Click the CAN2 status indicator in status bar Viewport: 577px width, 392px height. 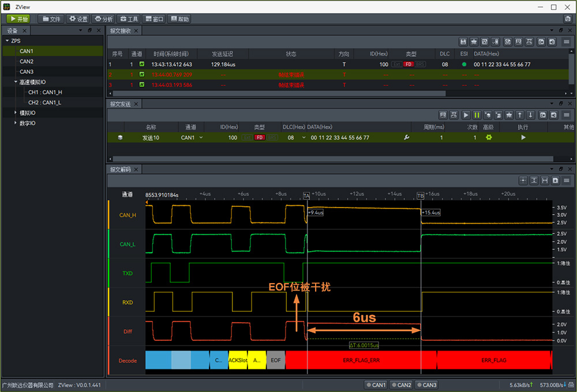(401, 385)
